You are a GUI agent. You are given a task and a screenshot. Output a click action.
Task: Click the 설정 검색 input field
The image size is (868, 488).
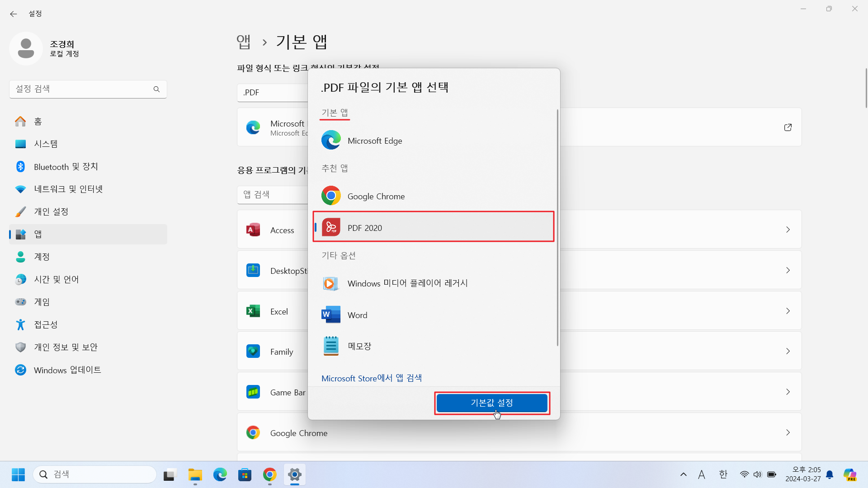point(88,89)
